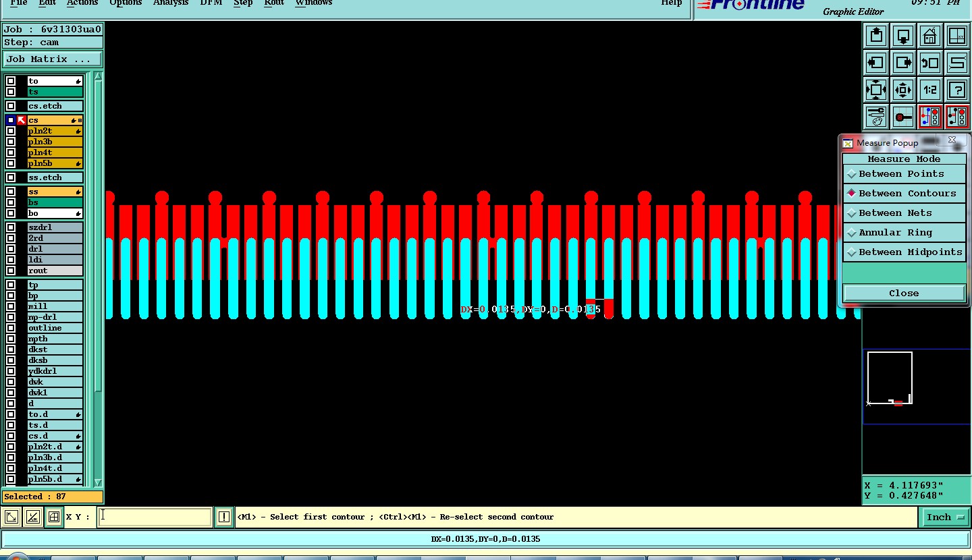The width and height of the screenshot is (972, 560).
Task: Open the Help menu
Action: 671,3
